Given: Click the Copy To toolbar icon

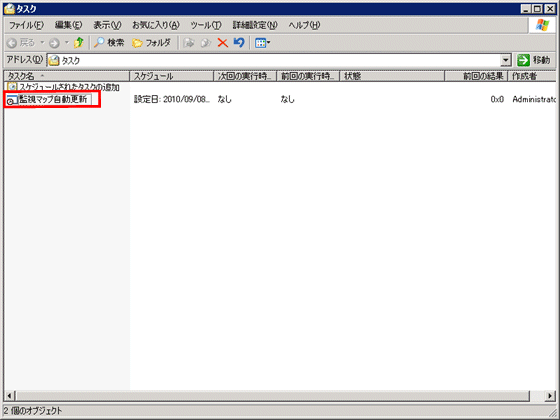Looking at the screenshot, I should click(x=205, y=43).
